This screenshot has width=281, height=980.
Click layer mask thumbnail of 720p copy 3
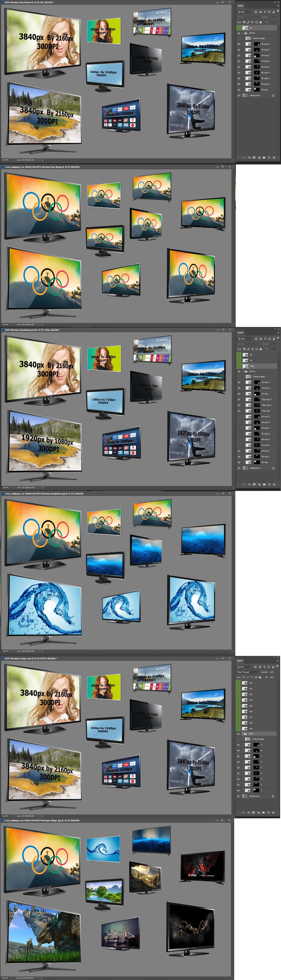point(257,399)
